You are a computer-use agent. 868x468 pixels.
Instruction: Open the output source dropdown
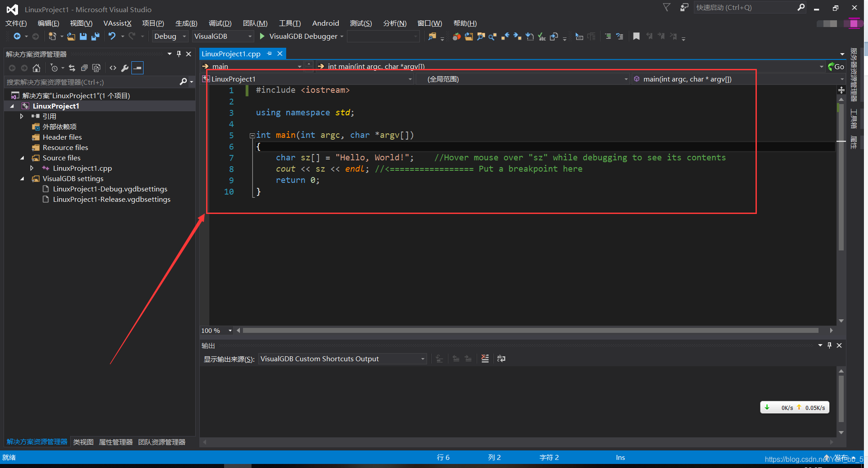[x=343, y=359]
